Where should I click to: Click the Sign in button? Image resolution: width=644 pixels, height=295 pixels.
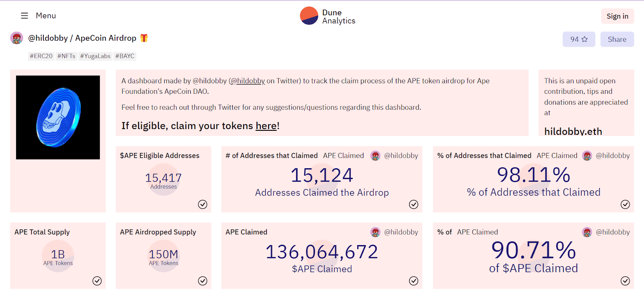[617, 16]
